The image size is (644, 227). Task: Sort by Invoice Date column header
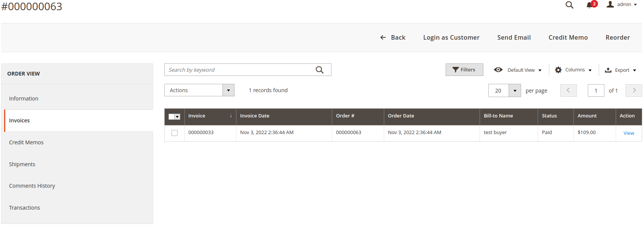point(284,117)
